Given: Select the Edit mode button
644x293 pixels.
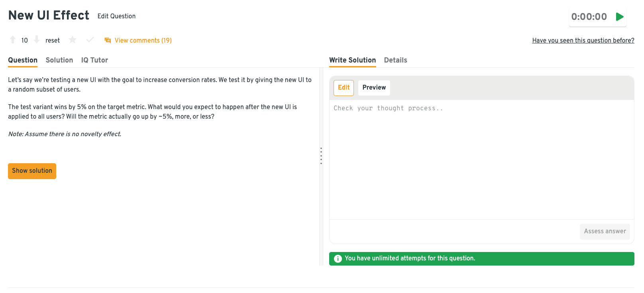Looking at the screenshot, I should tap(344, 88).
